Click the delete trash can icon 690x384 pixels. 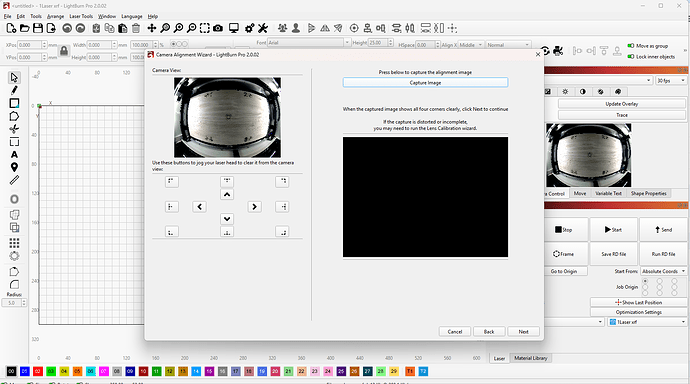pyautogui.click(x=136, y=28)
